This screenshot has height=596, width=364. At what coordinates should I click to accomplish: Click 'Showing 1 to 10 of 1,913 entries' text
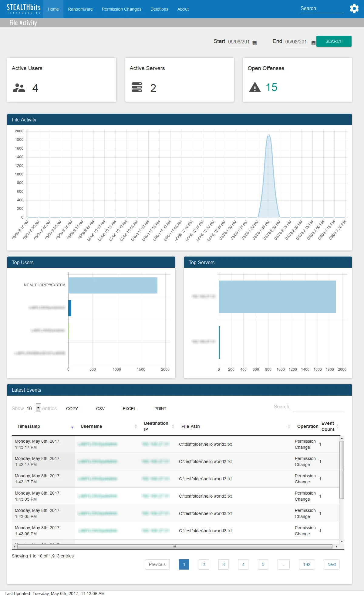[43, 556]
